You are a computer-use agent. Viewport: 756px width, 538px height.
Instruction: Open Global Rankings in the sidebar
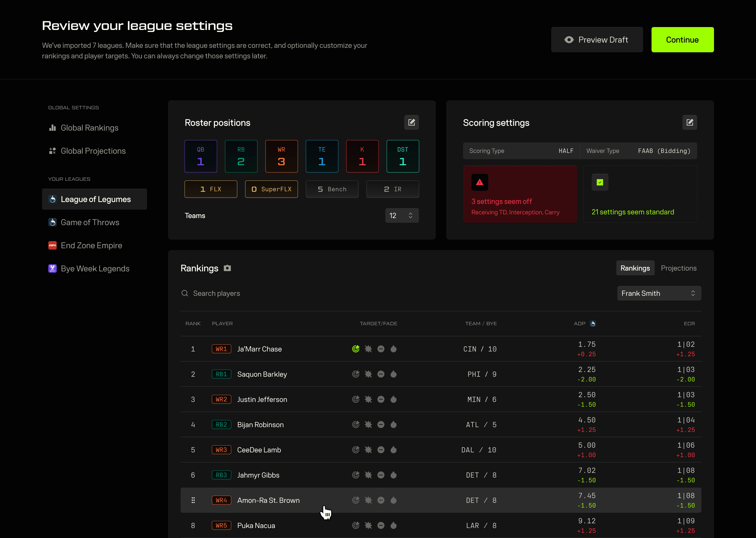pos(89,128)
